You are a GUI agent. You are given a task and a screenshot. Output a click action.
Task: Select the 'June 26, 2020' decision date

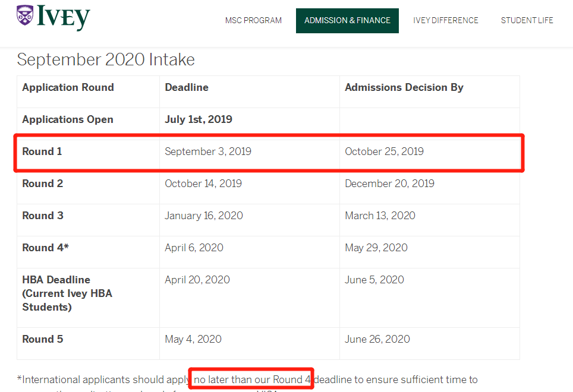pyautogui.click(x=377, y=340)
